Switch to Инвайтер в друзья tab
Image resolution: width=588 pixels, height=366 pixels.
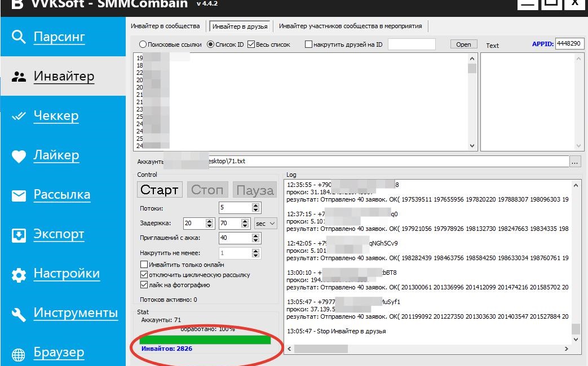(240, 26)
